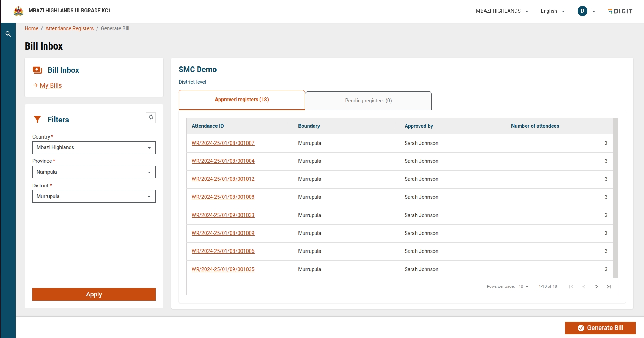The height and width of the screenshot is (338, 644).
Task: Open the English language selector
Action: click(553, 11)
